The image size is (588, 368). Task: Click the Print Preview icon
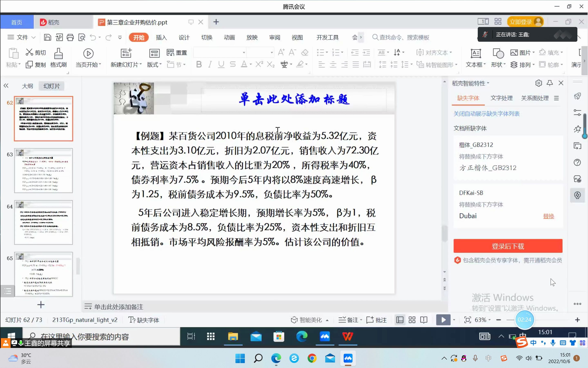pos(82,37)
